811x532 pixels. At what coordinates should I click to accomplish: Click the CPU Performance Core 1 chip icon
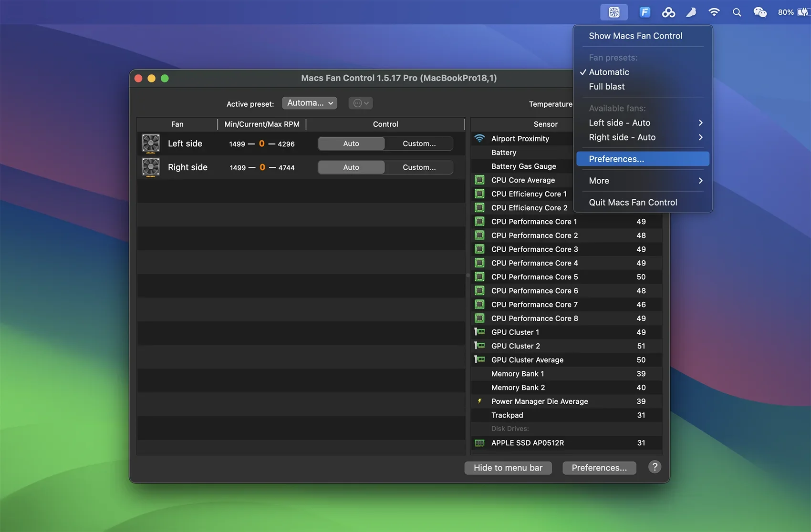click(479, 221)
